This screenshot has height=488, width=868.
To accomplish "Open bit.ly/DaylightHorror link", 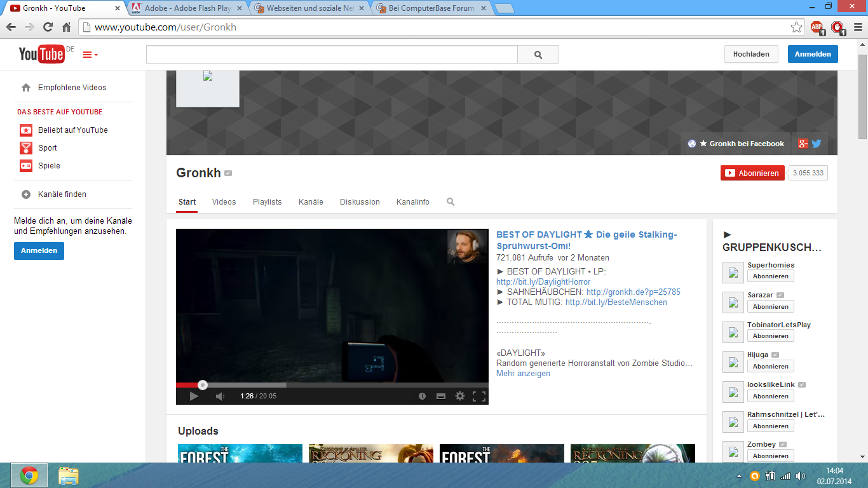I will 543,281.
